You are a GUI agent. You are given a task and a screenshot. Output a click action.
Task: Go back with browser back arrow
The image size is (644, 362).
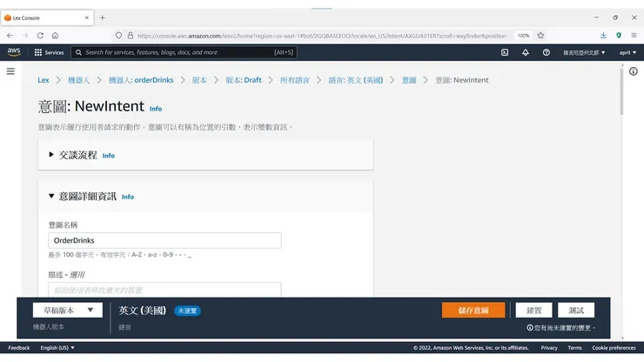pos(10,36)
